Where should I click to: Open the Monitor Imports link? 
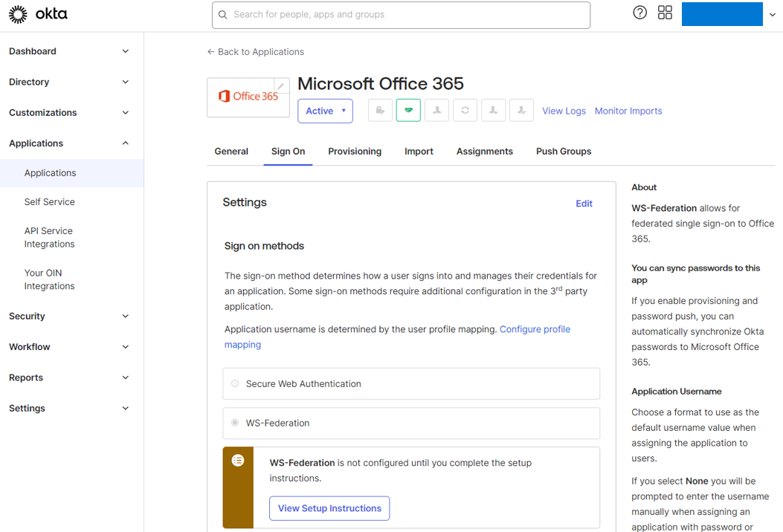coord(628,111)
